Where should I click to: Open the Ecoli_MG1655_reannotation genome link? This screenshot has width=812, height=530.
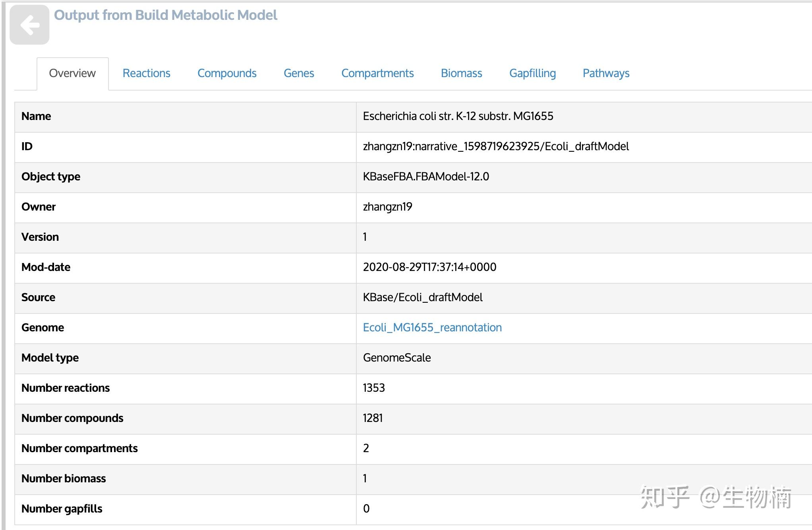432,327
